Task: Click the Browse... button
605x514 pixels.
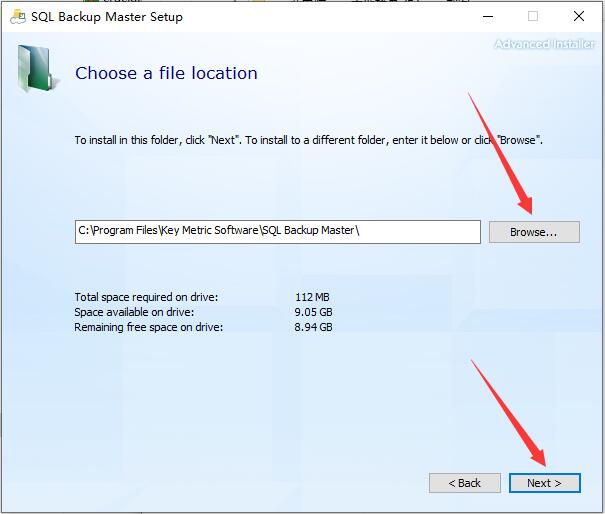Action: (x=534, y=232)
